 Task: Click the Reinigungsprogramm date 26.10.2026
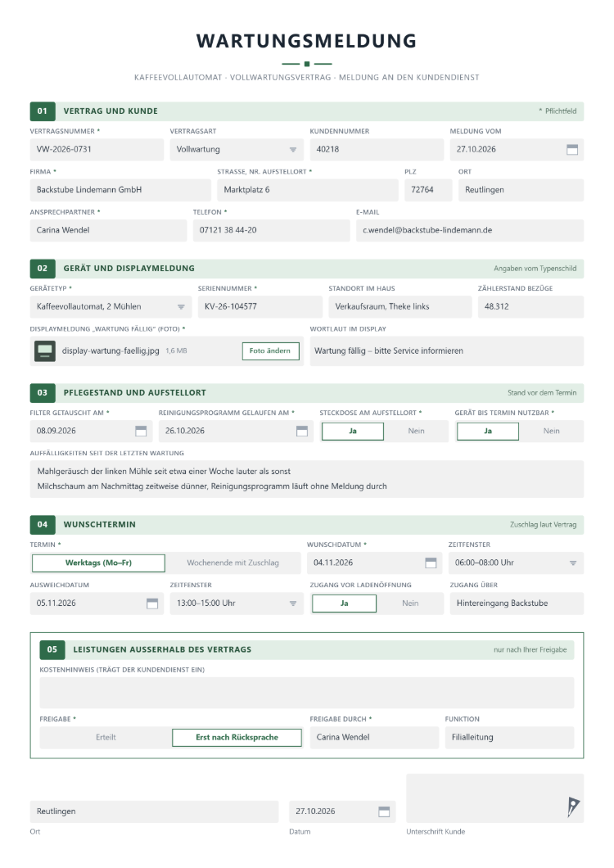tap(185, 431)
